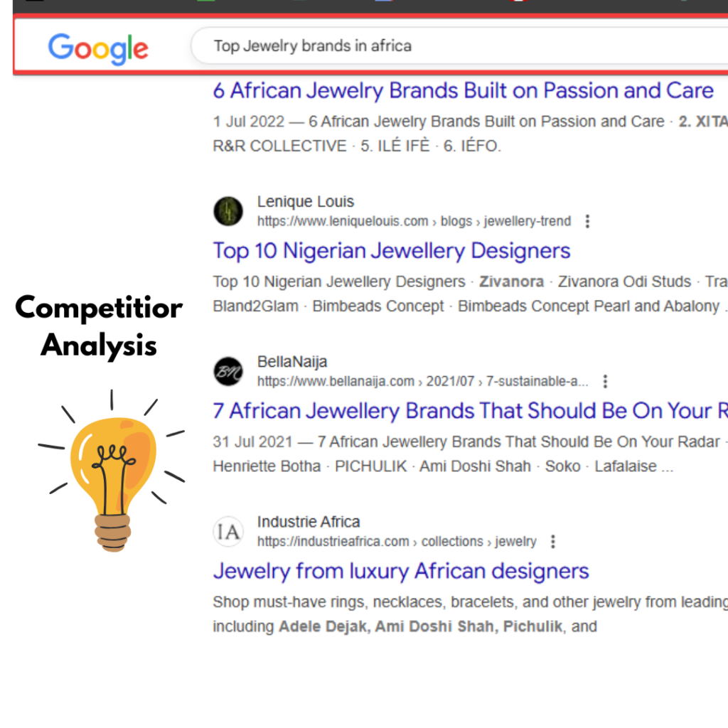
Task: Click the bellanaija.com URL breadcrumb
Action: point(423,381)
